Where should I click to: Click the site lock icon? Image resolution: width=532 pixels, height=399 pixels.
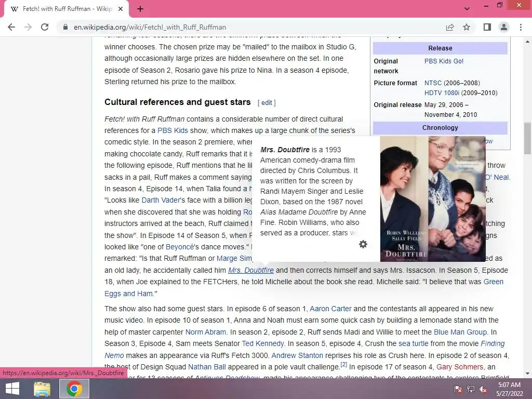[x=65, y=27]
